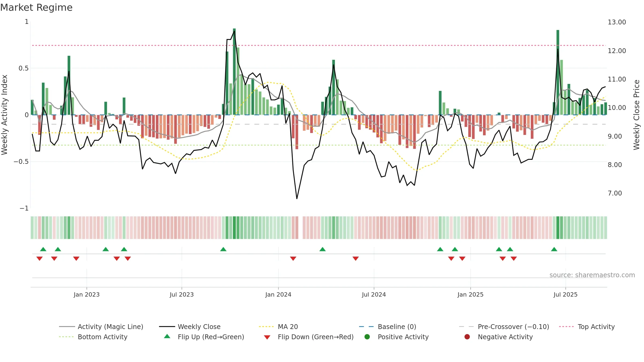The height and width of the screenshot is (362, 644).
Task: Click the 8.00 price axis tick
Action: (x=615, y=165)
